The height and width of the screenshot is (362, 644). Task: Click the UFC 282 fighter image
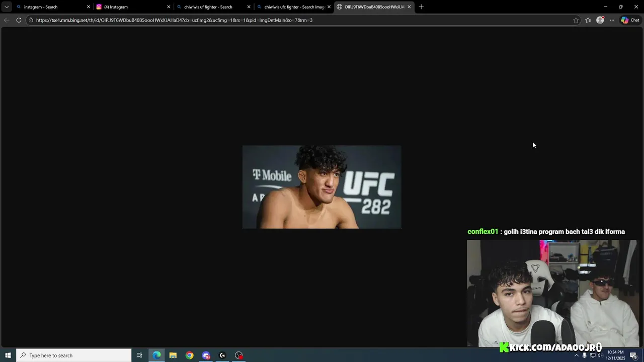322,187
